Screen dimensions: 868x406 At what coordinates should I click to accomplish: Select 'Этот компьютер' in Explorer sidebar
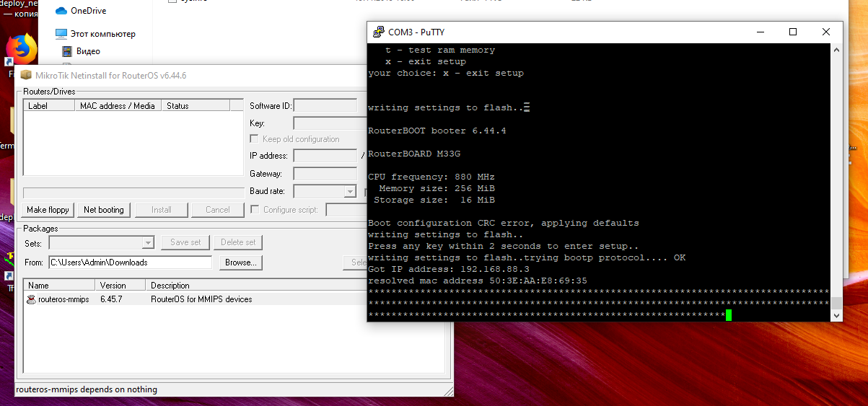click(x=102, y=34)
